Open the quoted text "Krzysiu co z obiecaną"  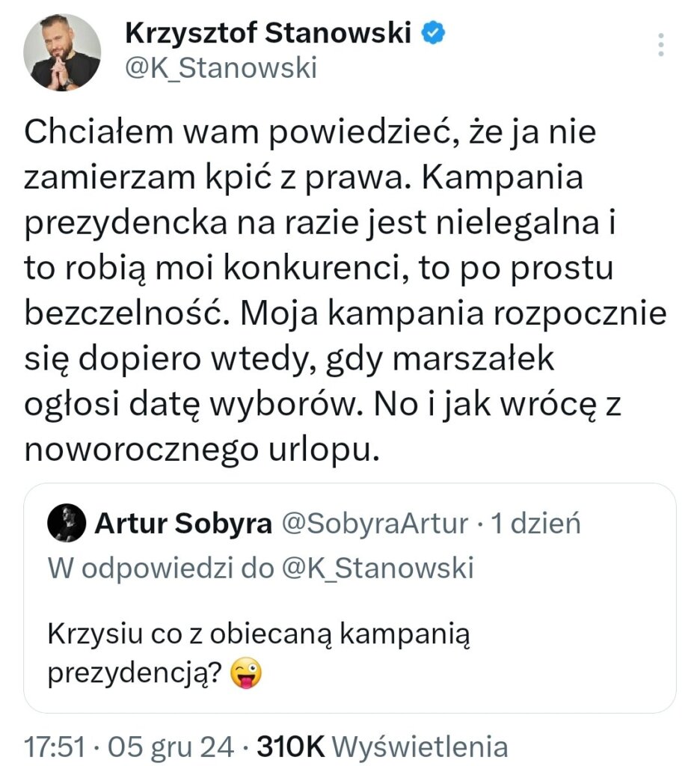point(191,634)
